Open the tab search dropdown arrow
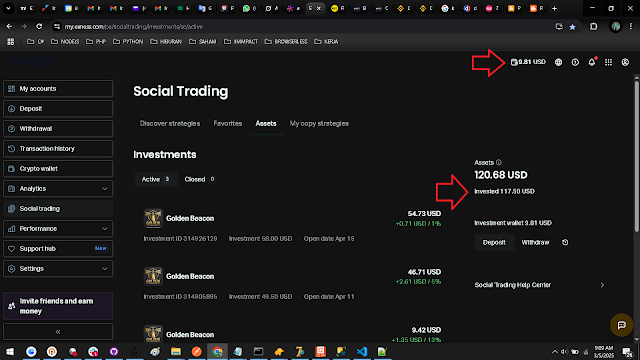Image resolution: width=640 pixels, height=360 pixels. pyautogui.click(x=8, y=8)
